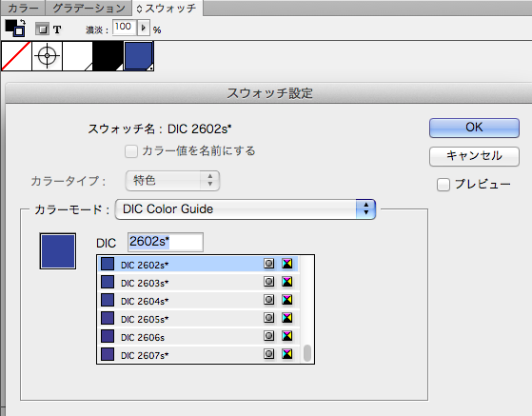Screen dimensions: 532x416
Task: Click the large blue color preview box
Action: 58,251
